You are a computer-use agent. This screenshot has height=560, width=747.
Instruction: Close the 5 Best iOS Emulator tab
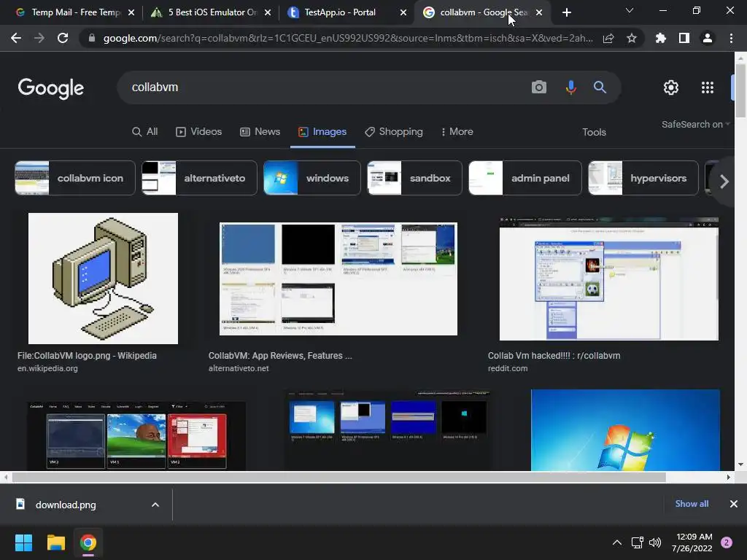coord(268,12)
